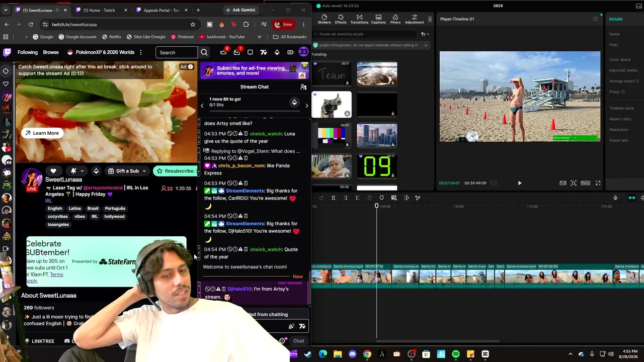This screenshot has width=644, height=362.
Task: Open the Effects panel in the video editor
Action: coord(341,19)
